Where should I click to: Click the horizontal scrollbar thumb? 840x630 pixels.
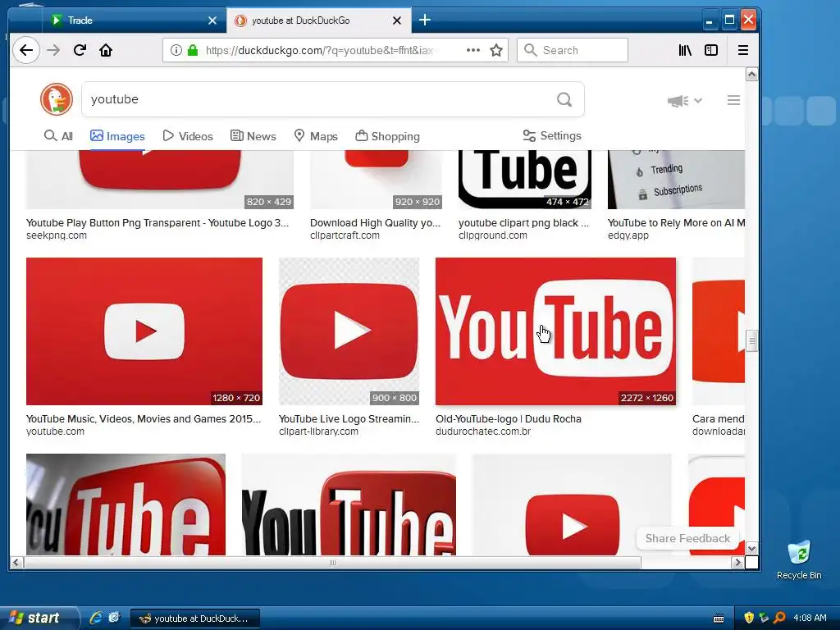(332, 563)
